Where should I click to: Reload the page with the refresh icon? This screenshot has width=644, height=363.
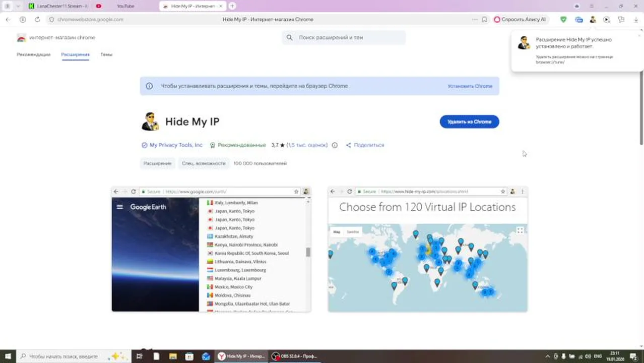(x=37, y=19)
